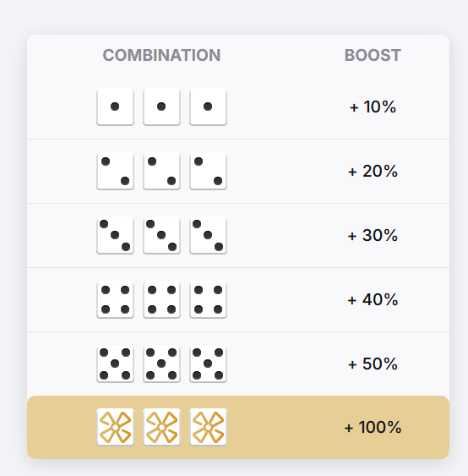Screen dimensions: 468x476
Task: Select the middle die showing four pips
Action: [161, 299]
